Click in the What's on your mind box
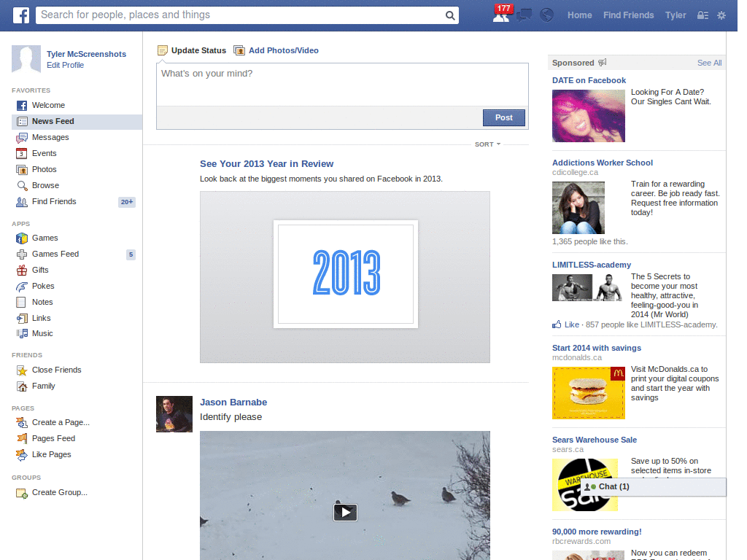The width and height of the screenshot is (747, 560). (x=342, y=85)
